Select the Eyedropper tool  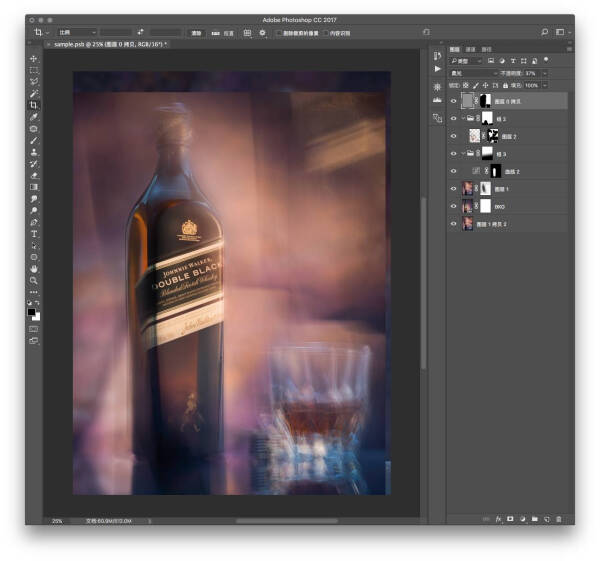click(34, 117)
